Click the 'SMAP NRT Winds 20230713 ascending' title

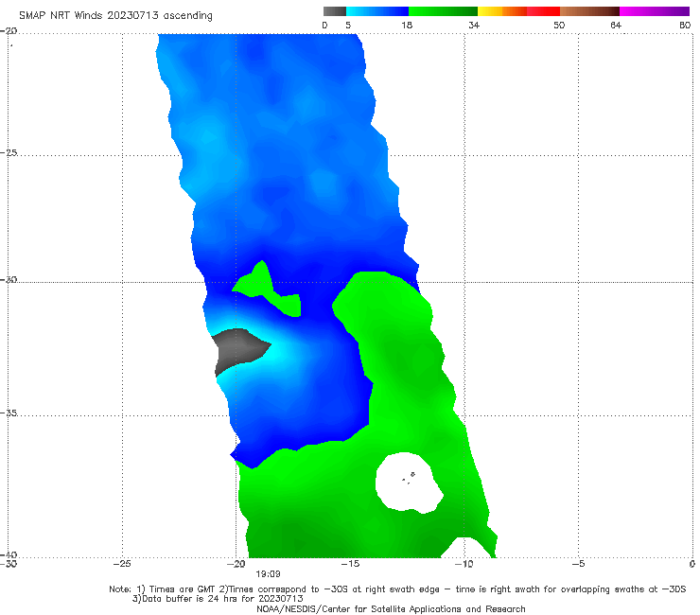[x=115, y=16]
